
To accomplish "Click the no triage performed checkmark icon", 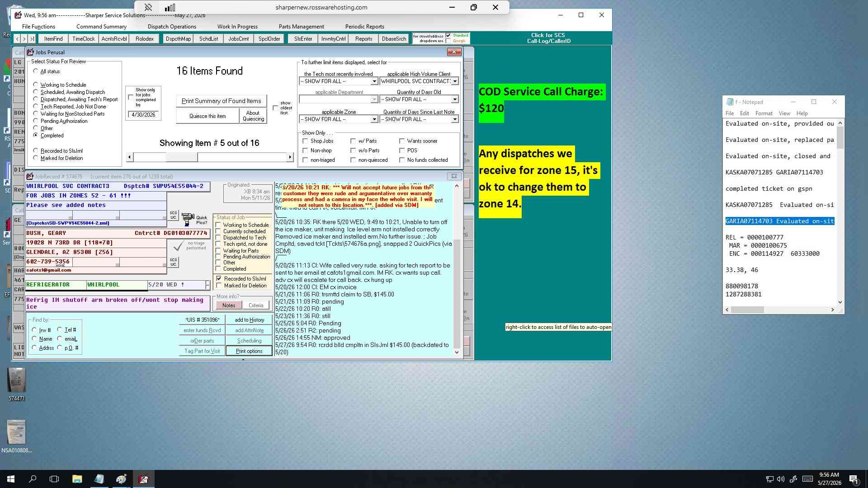I will [179, 245].
